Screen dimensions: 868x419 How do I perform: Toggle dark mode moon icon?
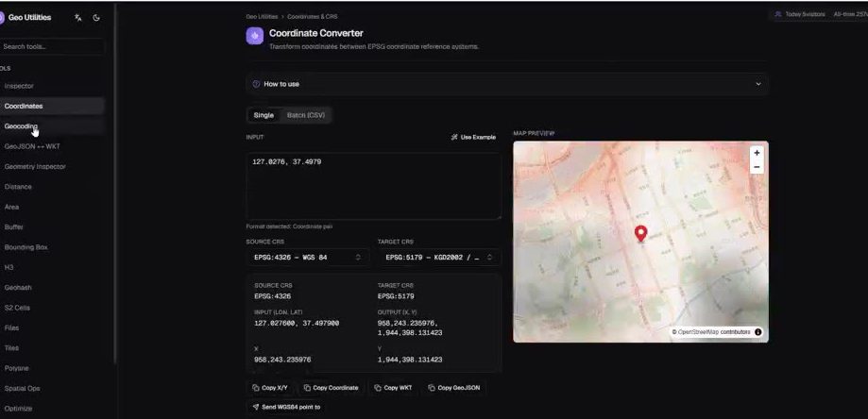(x=96, y=18)
